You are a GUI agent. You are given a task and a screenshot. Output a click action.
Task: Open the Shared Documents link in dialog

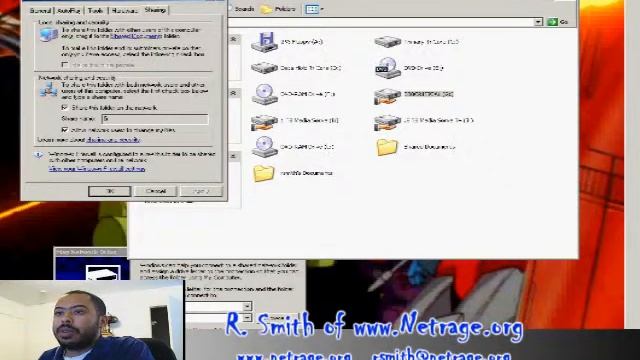tap(136, 36)
